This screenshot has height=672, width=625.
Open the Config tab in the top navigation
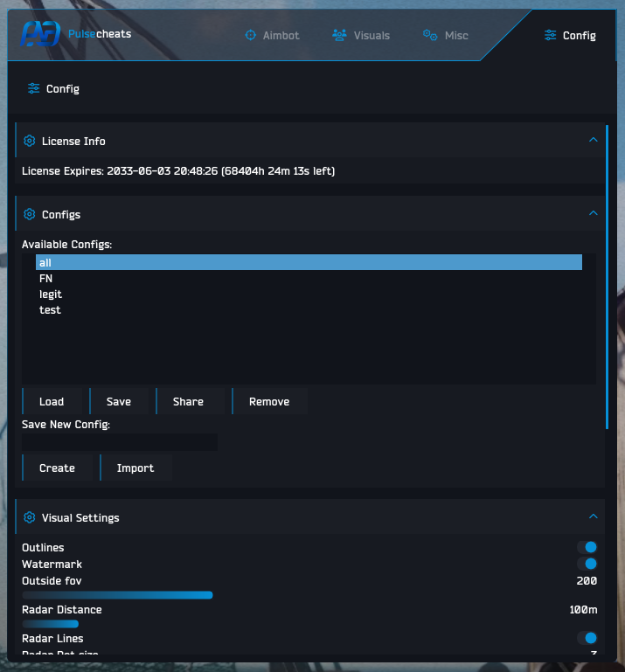(570, 35)
